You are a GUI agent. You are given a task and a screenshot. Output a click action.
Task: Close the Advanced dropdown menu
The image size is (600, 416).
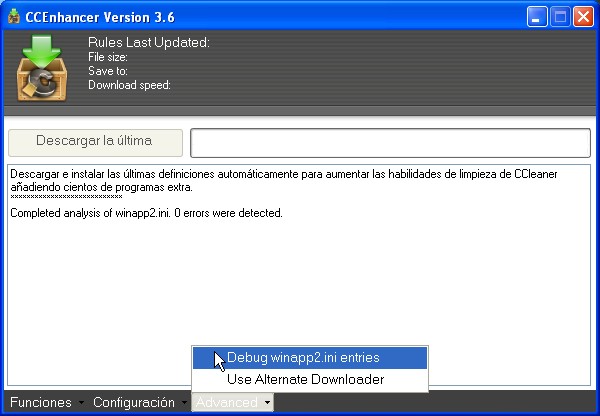point(233,402)
